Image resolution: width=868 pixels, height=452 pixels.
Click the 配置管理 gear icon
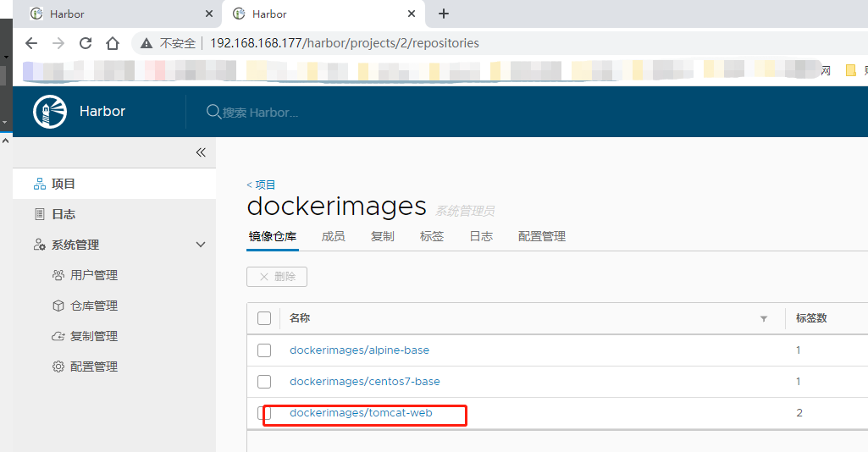tap(58, 367)
